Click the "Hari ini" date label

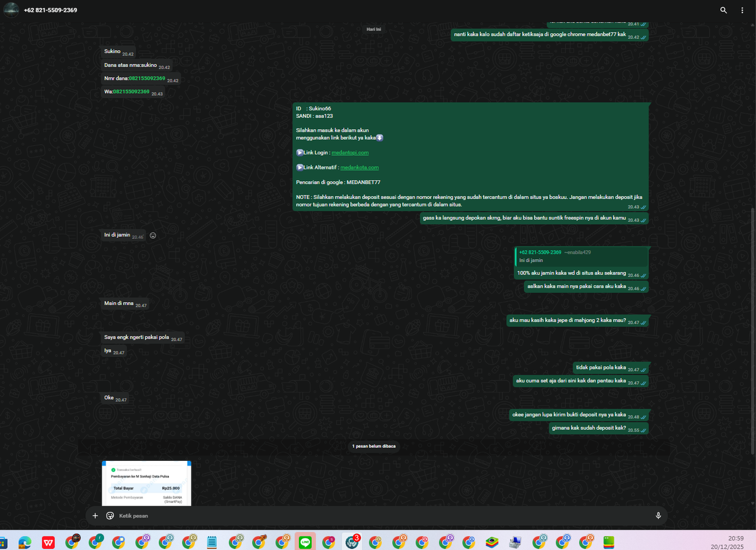click(x=374, y=29)
